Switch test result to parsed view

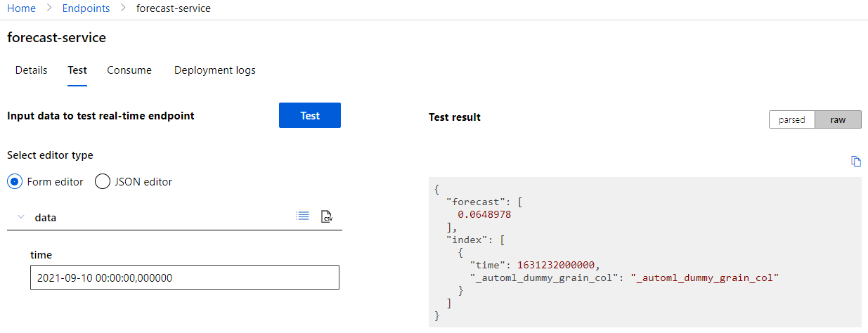pos(792,119)
